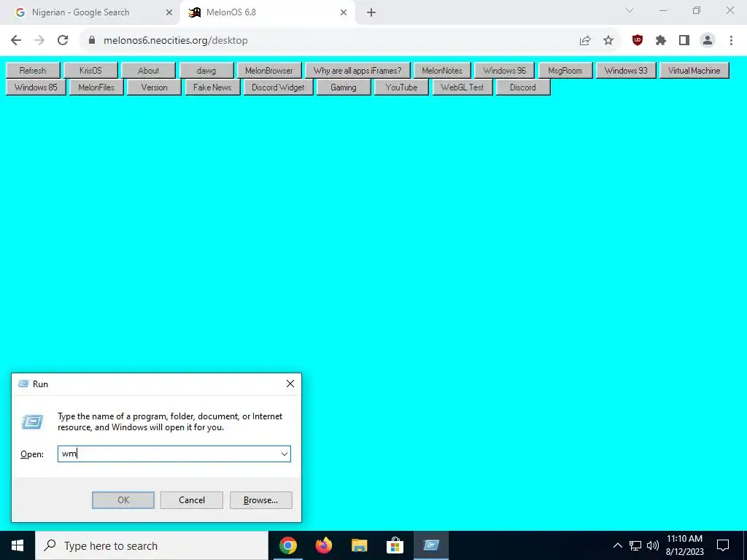Image resolution: width=747 pixels, height=560 pixels.
Task: Open a new tab with the plus icon
Action: [x=371, y=12]
